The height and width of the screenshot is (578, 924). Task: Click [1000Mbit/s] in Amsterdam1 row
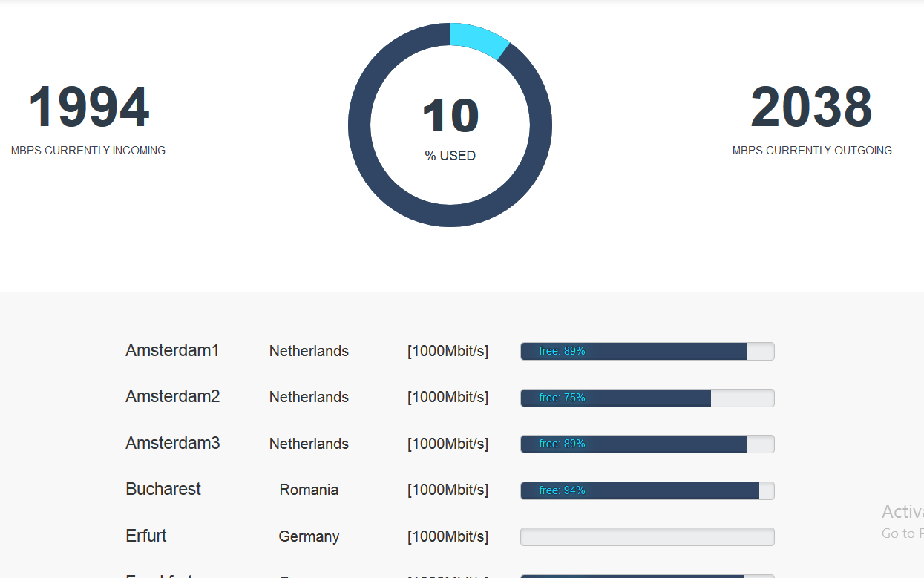(x=448, y=351)
